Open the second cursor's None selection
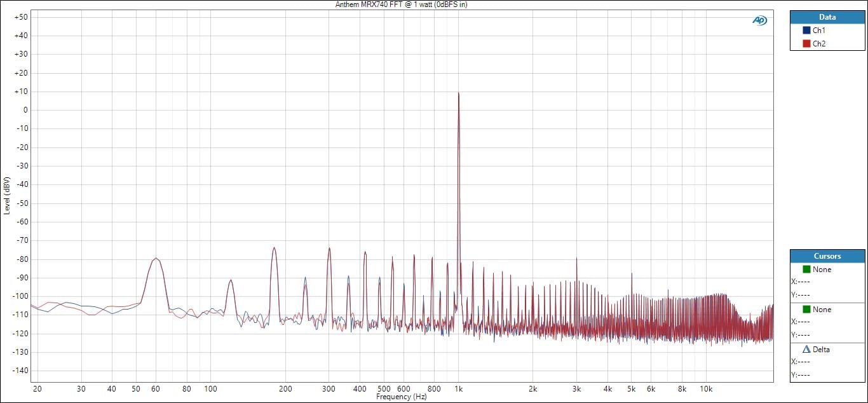 (x=822, y=310)
